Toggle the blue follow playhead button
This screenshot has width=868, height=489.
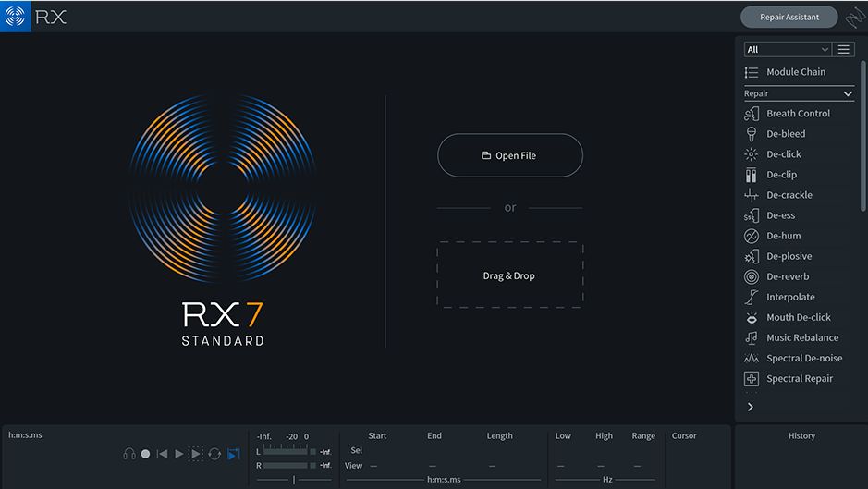pyautogui.click(x=234, y=454)
